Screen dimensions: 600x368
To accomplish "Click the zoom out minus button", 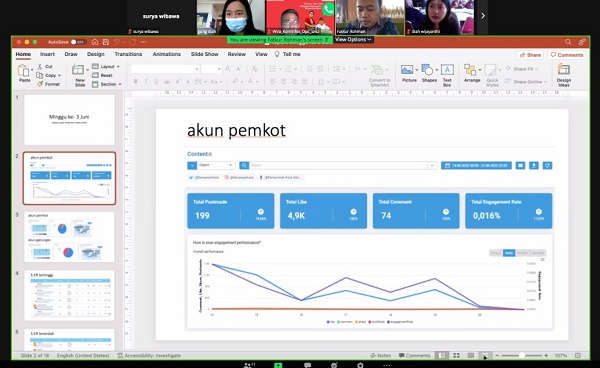I will point(497,355).
